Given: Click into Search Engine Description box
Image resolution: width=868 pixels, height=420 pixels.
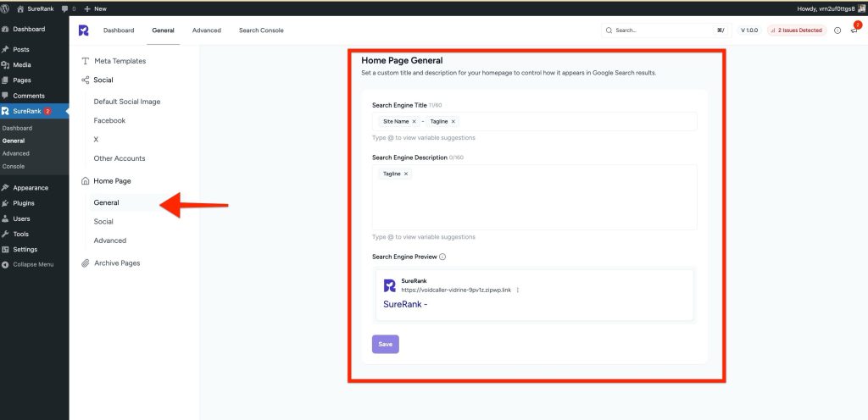Looking at the screenshot, I should [x=535, y=197].
